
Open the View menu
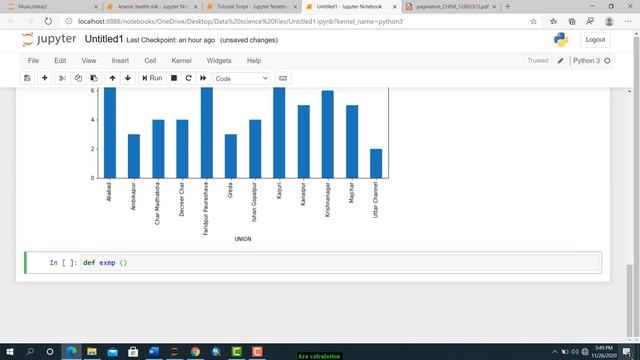[89, 60]
